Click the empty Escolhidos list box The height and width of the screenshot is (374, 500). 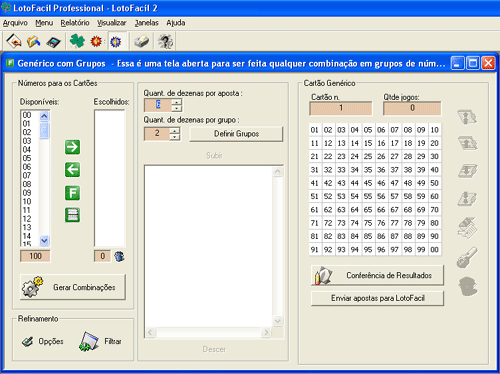[110, 178]
